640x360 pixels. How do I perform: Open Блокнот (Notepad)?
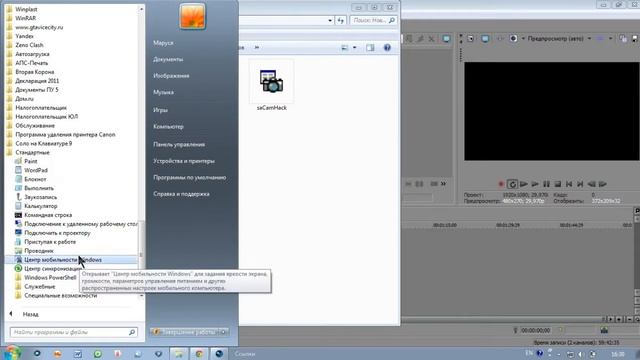[35, 179]
